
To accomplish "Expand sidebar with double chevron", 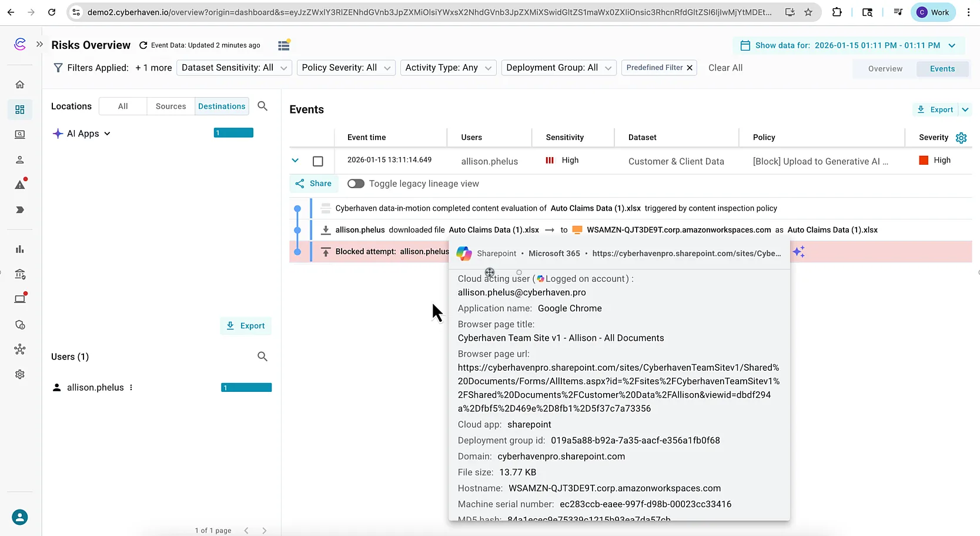I will pyautogui.click(x=40, y=44).
